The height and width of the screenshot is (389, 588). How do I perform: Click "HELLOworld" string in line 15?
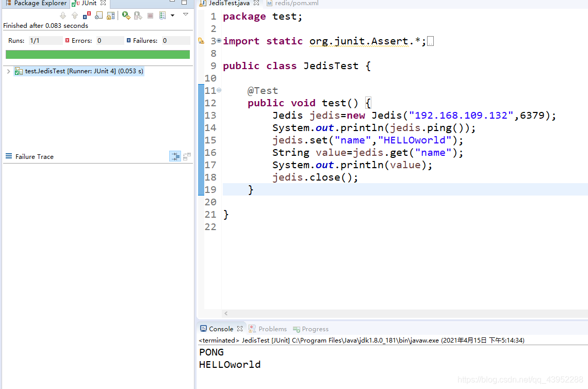[x=414, y=140]
